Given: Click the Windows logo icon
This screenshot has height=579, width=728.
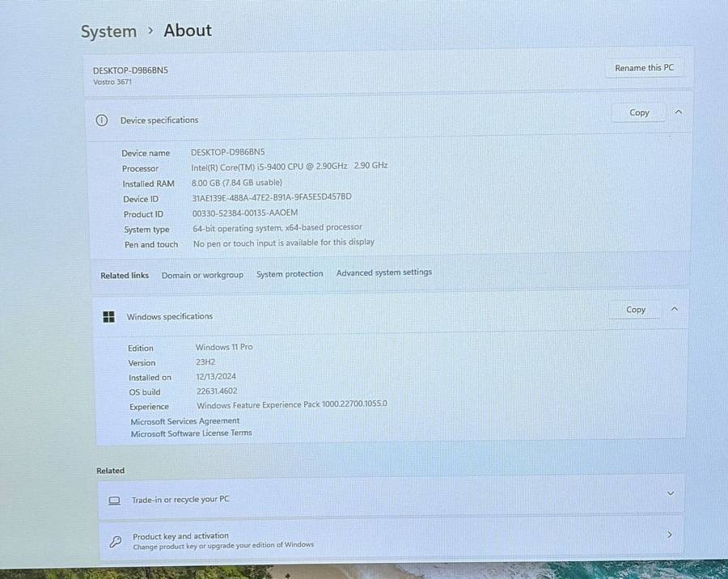Looking at the screenshot, I should click(x=108, y=317).
